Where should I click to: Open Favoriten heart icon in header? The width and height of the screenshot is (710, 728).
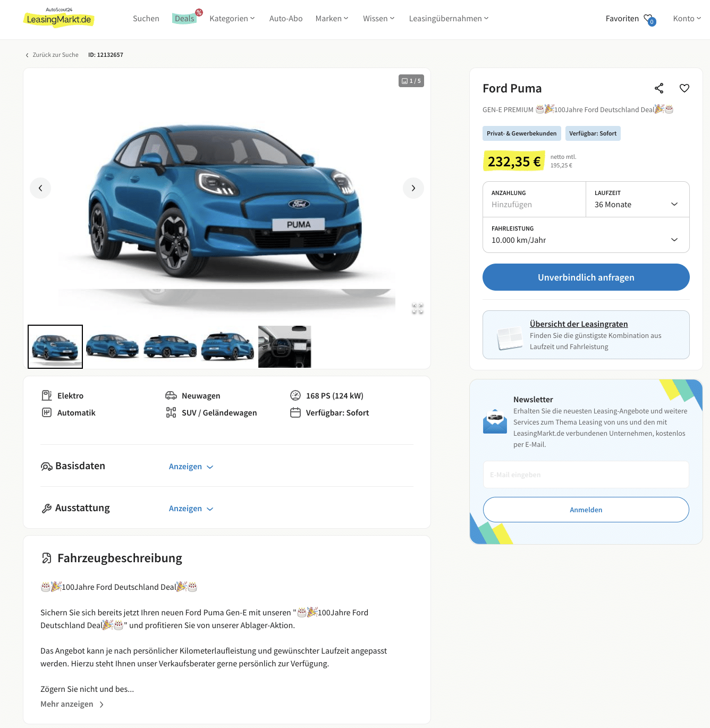coord(649,19)
